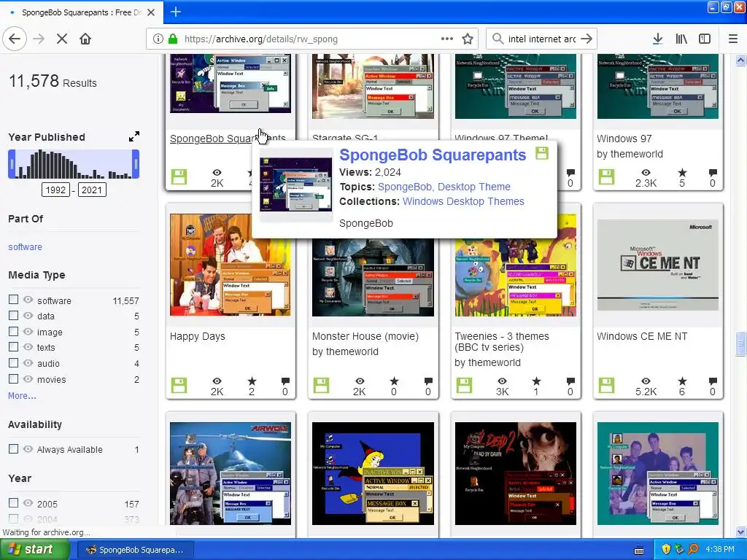Open a new browser tab
The height and width of the screenshot is (560, 747).
tap(175, 12)
